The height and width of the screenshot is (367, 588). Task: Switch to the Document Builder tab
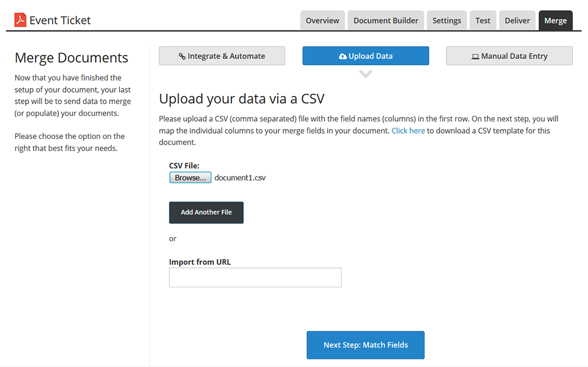coord(386,21)
